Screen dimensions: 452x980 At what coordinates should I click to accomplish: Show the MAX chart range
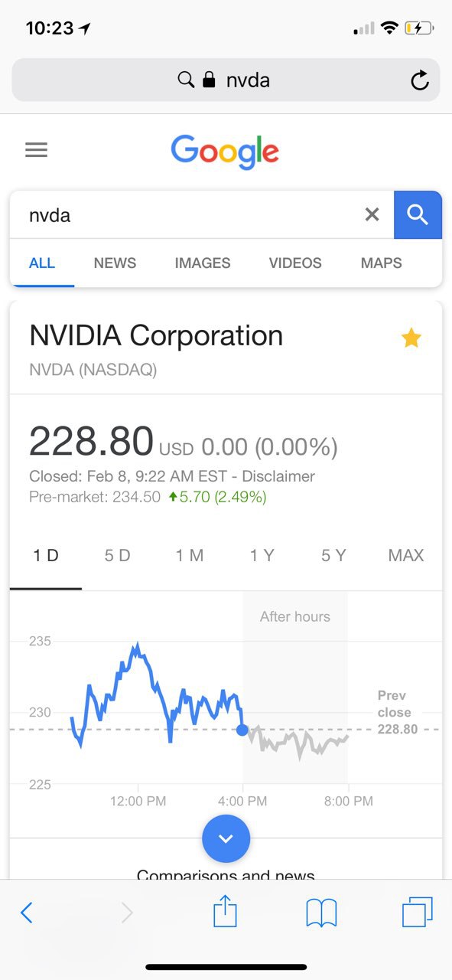click(406, 556)
